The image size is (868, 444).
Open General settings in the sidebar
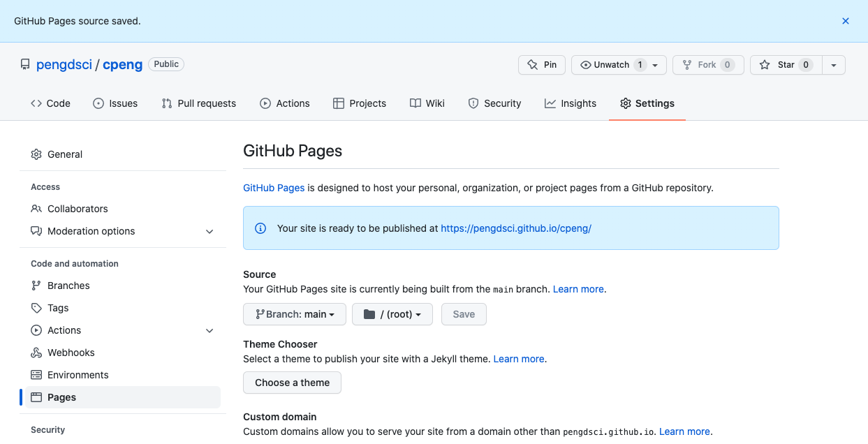(123, 154)
